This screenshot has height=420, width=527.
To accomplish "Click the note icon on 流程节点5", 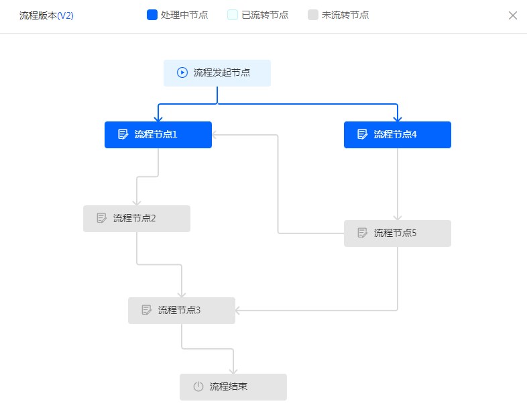I will (362, 233).
